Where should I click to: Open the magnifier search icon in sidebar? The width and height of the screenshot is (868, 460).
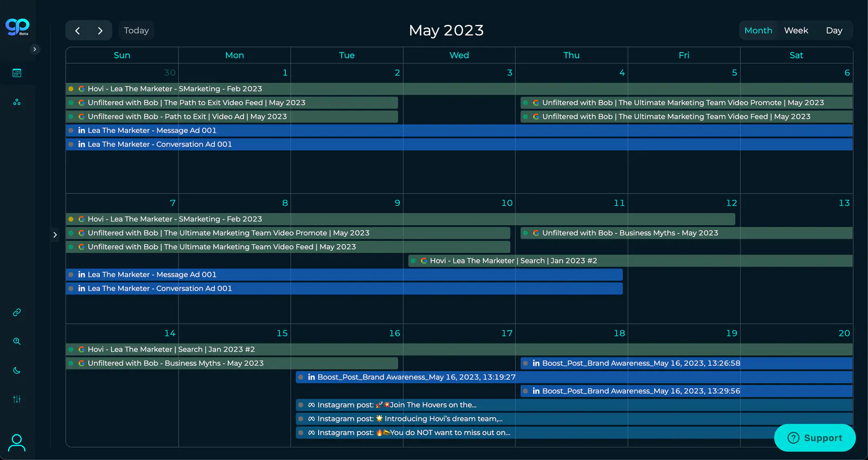click(17, 341)
